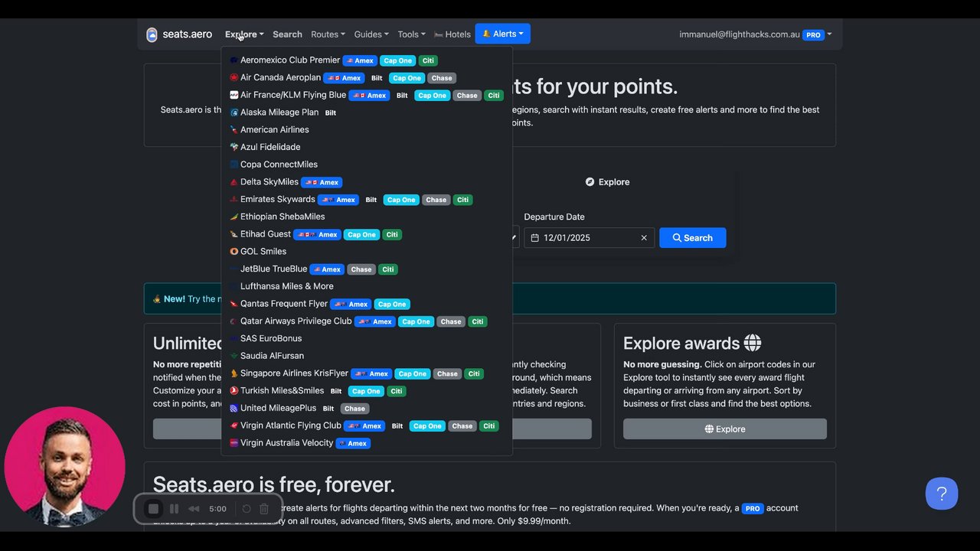Select Qatar Airways Privilege Club
The height and width of the screenshot is (551, 980).
pos(296,321)
